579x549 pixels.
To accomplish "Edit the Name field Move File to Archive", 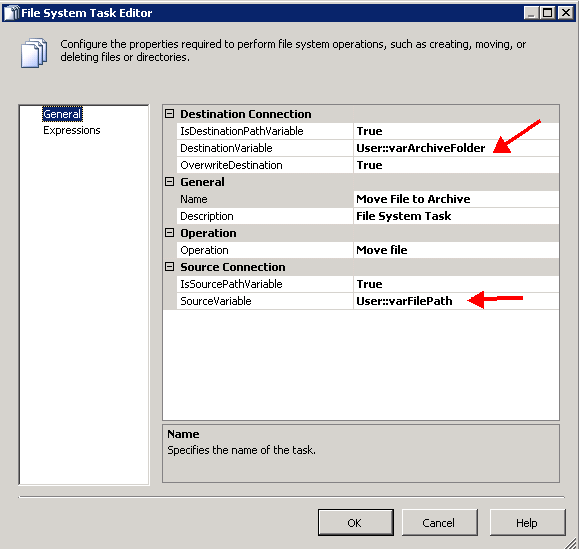I will 456,199.
